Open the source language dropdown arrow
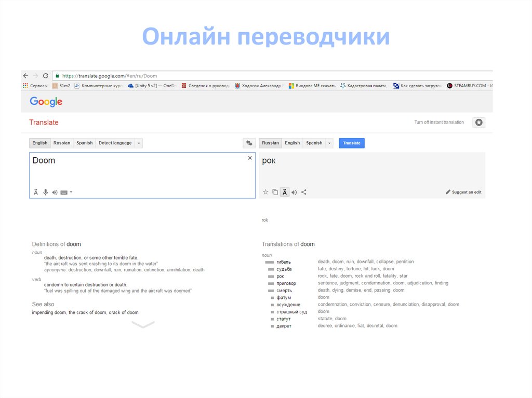 click(x=139, y=143)
